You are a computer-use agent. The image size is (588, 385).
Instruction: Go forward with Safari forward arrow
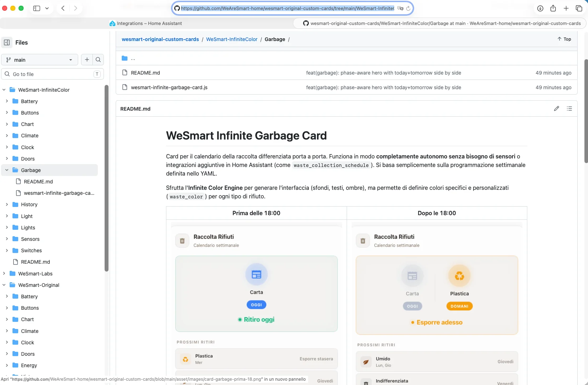point(75,8)
